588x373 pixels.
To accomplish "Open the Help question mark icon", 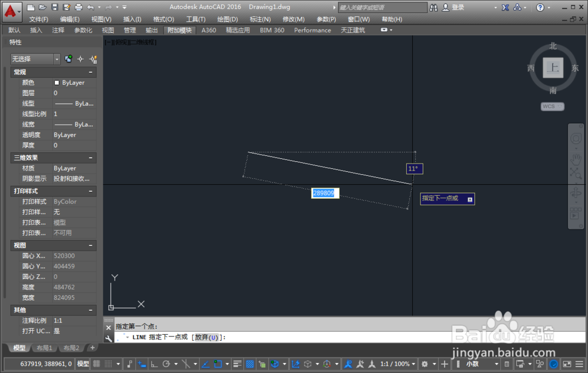I will [x=540, y=7].
